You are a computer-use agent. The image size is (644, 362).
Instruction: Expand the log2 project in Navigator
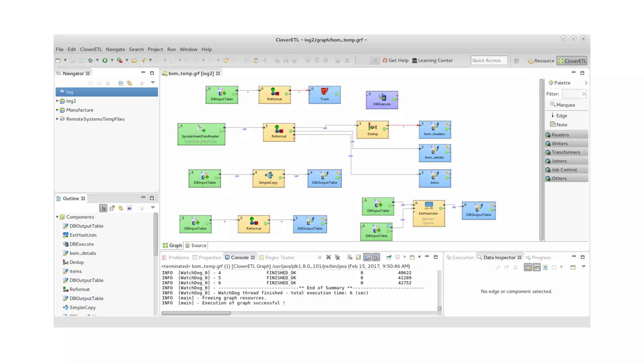click(57, 101)
